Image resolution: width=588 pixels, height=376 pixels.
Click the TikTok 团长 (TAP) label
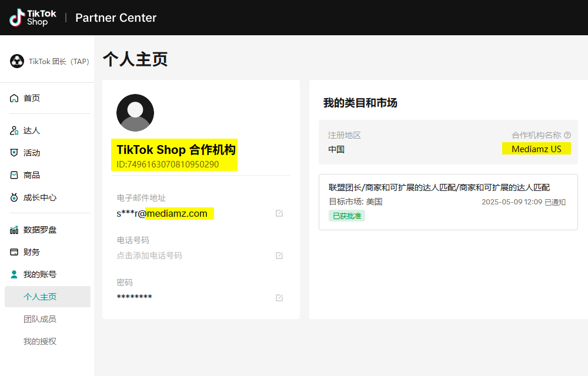click(x=59, y=62)
